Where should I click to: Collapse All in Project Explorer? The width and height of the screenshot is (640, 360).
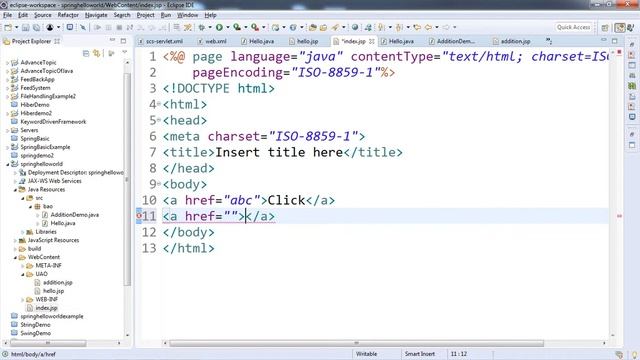pyautogui.click(x=86, y=53)
